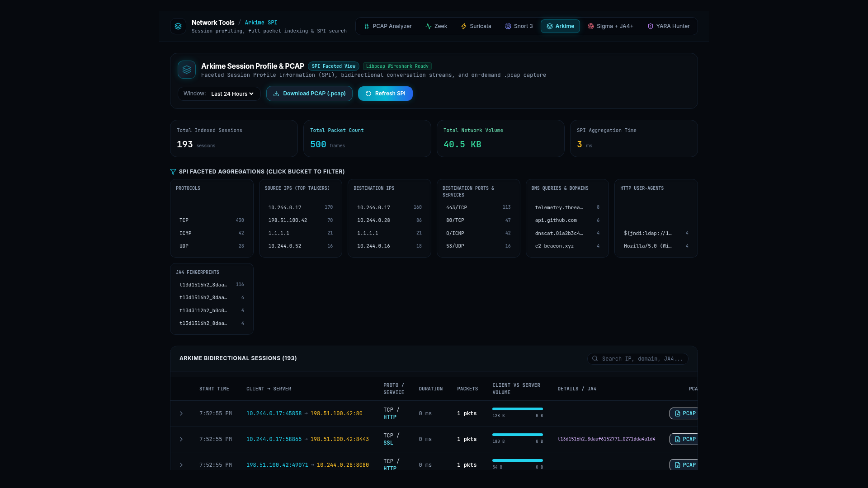Click the PACKETS column header
The width and height of the screenshot is (868, 488).
[467, 389]
